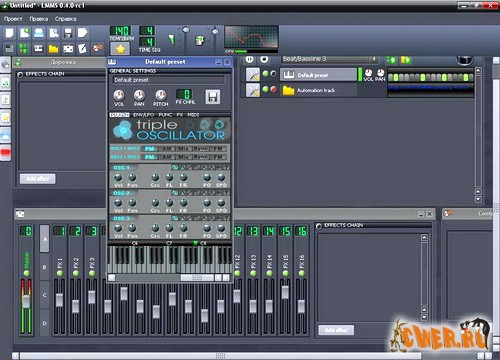Open track actions menu for Default preset track
Viewport: 500px width, 360px height.
click(x=253, y=75)
